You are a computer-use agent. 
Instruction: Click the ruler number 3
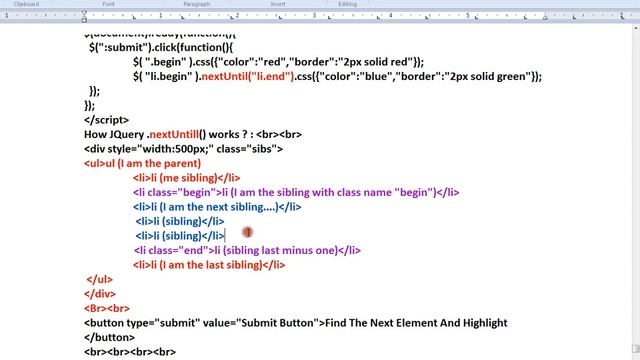[x=314, y=16]
